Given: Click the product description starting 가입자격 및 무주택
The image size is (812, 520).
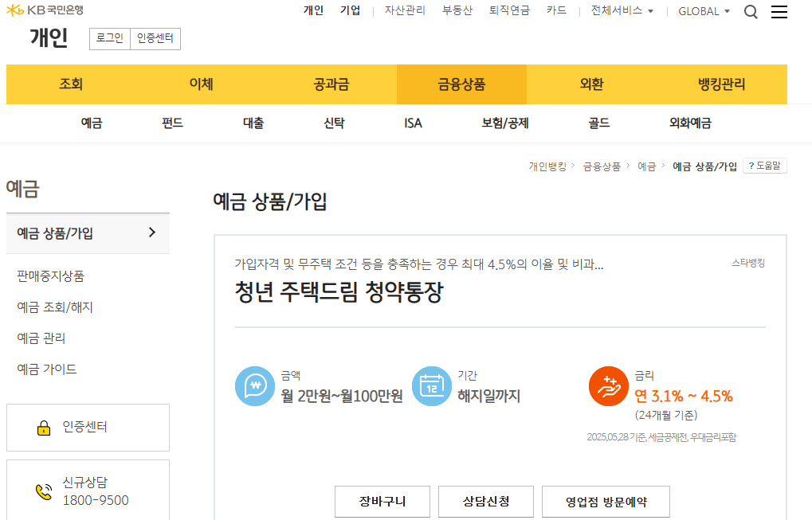Looking at the screenshot, I should point(419,264).
